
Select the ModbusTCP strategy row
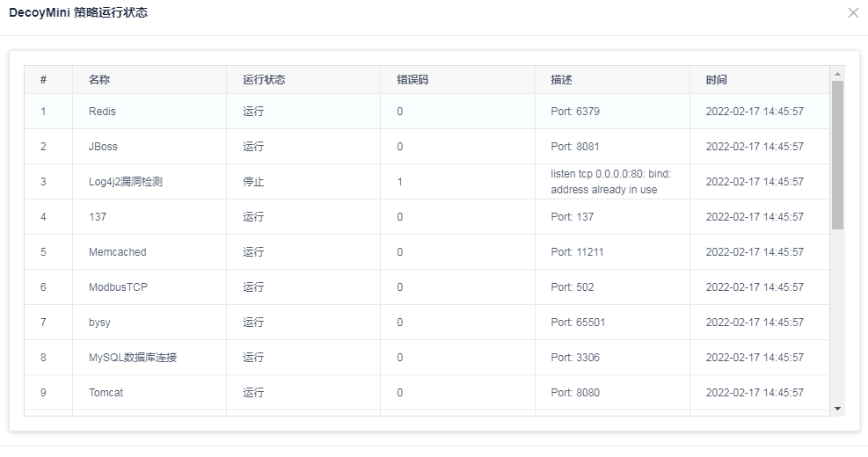[118, 287]
